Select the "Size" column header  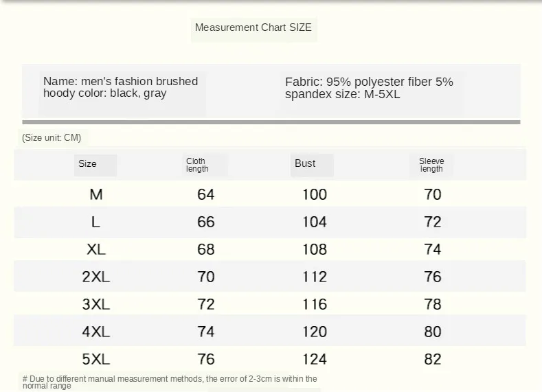88,164
